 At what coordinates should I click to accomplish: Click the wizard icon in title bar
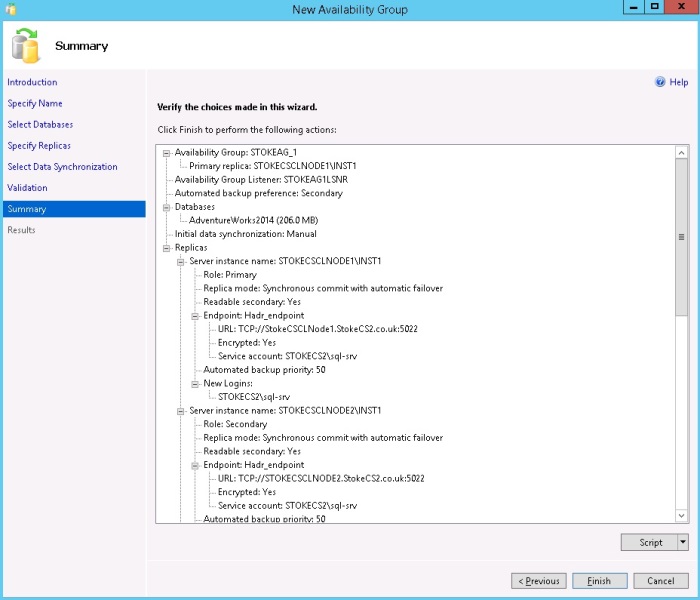[x=11, y=9]
